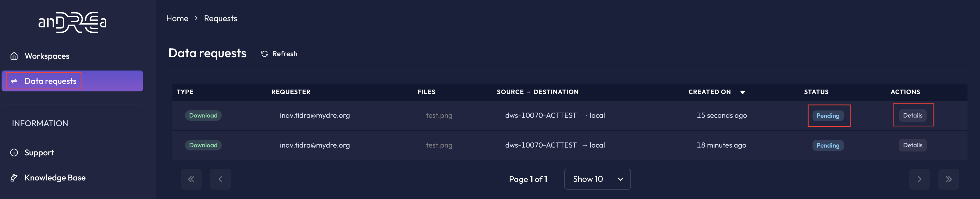
Task: Click the Requests breadcrumb
Action: click(x=220, y=18)
